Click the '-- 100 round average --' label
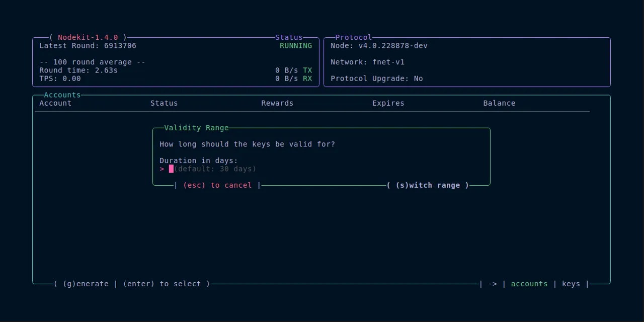This screenshot has height=322, width=644. point(93,62)
